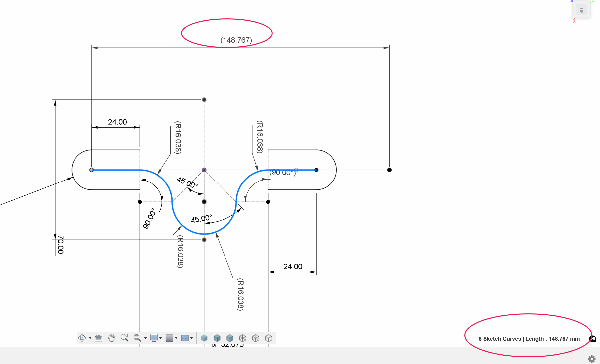
Task: Select the Look At tool
Action: pyautogui.click(x=98, y=338)
